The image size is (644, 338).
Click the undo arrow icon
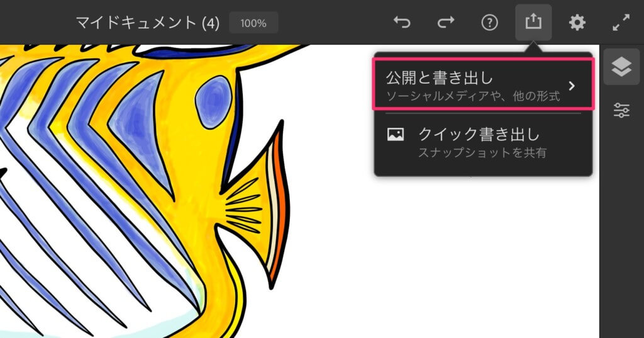click(x=402, y=23)
